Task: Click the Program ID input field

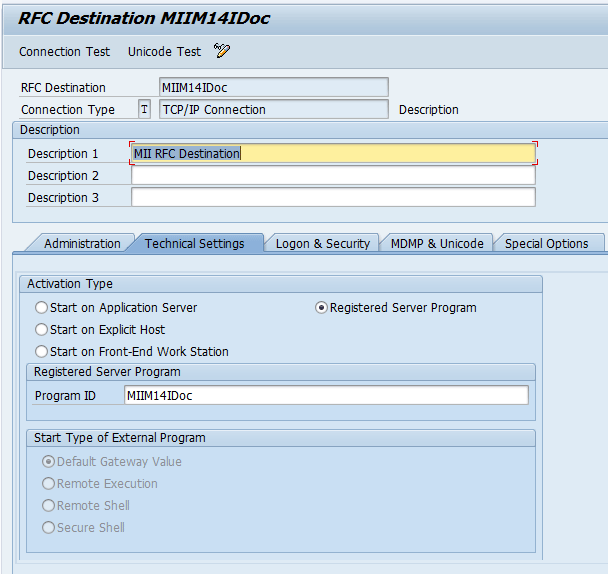Action: point(325,395)
